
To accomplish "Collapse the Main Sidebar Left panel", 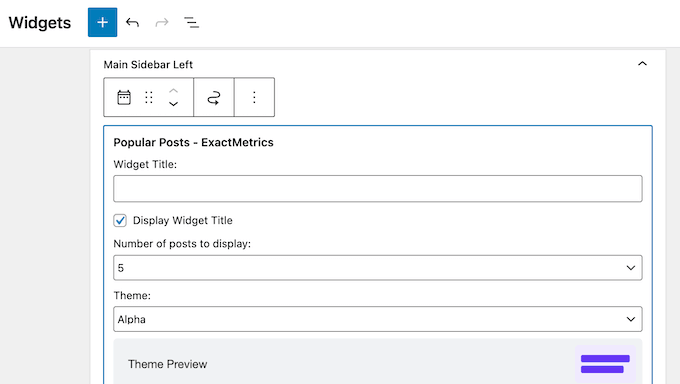I will tap(642, 64).
